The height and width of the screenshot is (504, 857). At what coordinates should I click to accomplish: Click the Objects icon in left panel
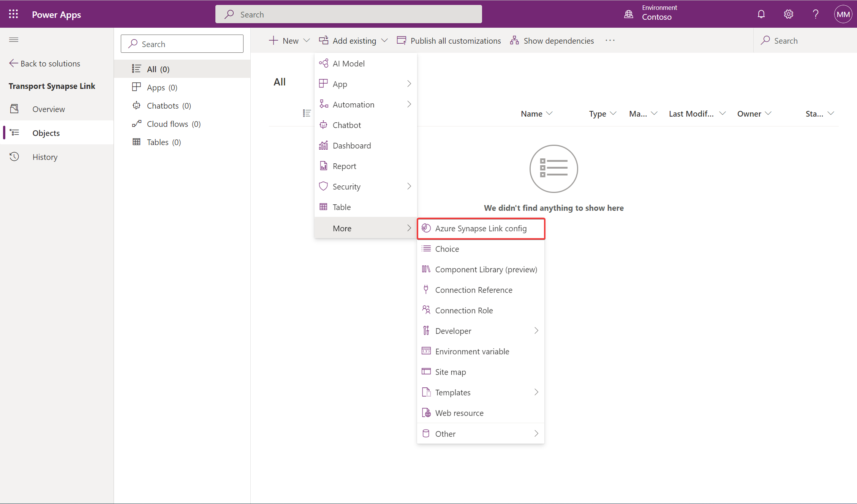15,133
